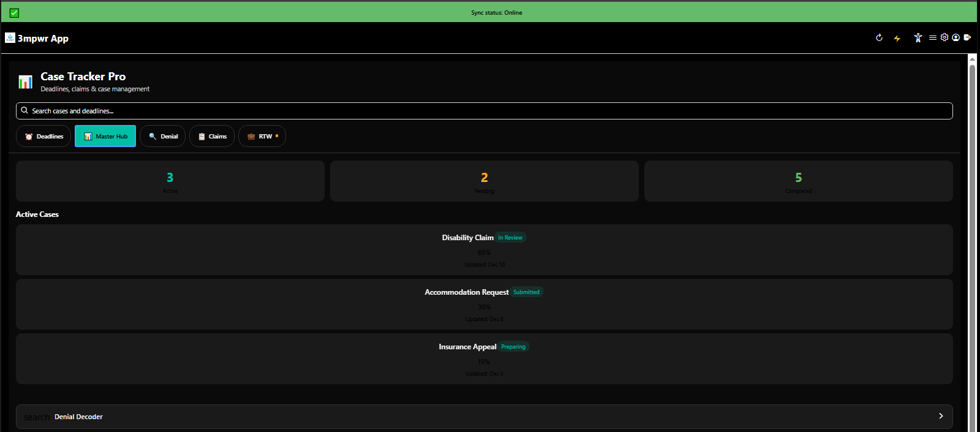Open the Accommodation Request case
The height and width of the screenshot is (432, 980).
coord(484,304)
